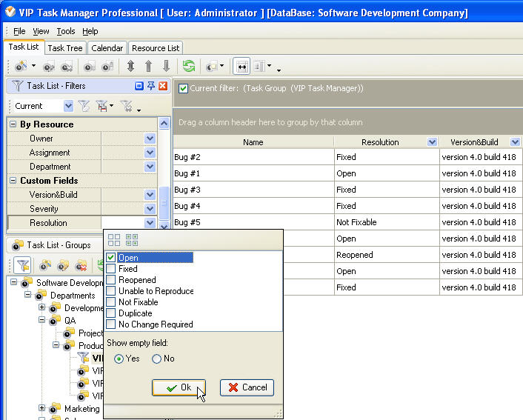Image resolution: width=523 pixels, height=420 pixels.
Task: Select the Departments tree item
Action: [73, 296]
